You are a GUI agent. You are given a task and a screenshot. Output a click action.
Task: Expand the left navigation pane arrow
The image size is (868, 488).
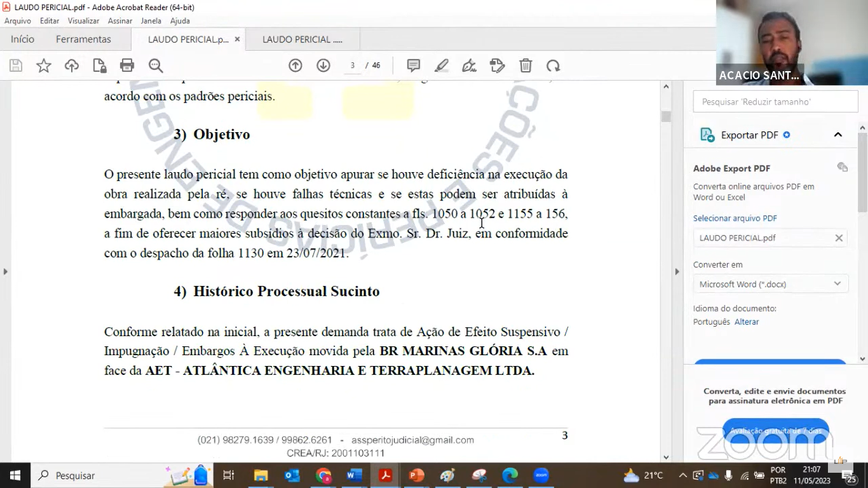click(5, 271)
